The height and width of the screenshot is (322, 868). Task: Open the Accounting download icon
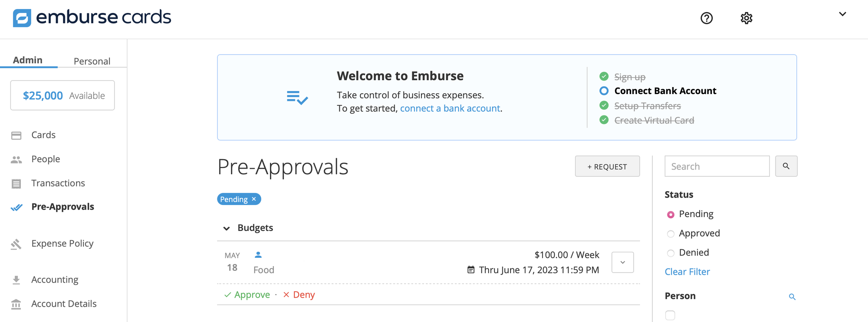pos(17,280)
